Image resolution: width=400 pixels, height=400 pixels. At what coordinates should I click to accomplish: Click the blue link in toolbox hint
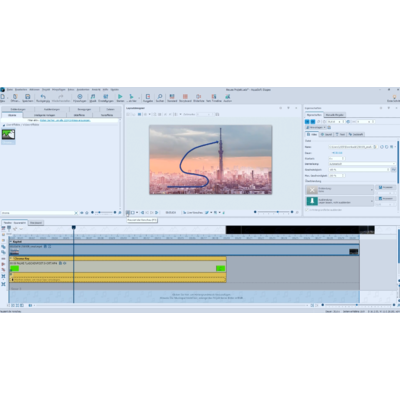(x=65, y=120)
